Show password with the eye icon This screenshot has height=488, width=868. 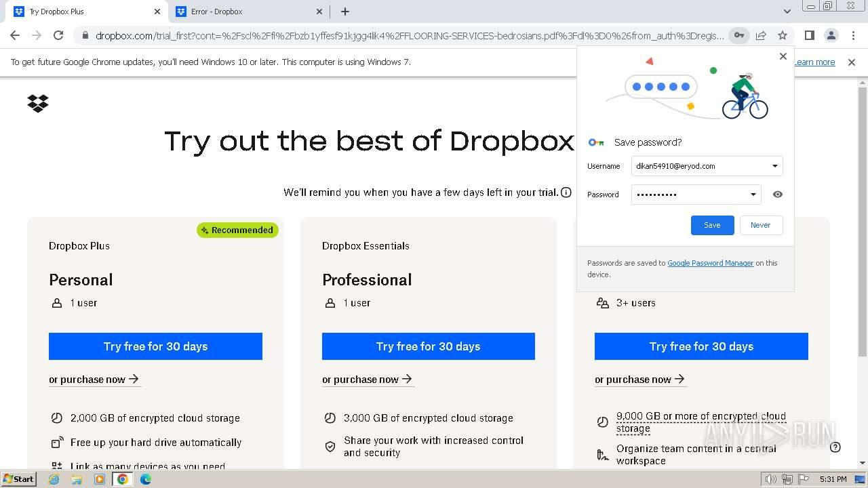click(778, 195)
